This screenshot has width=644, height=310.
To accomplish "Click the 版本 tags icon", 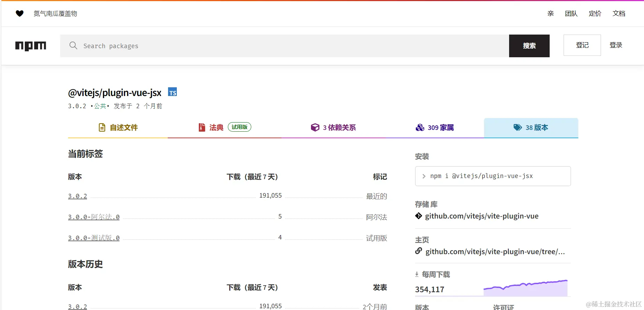I will (x=518, y=127).
